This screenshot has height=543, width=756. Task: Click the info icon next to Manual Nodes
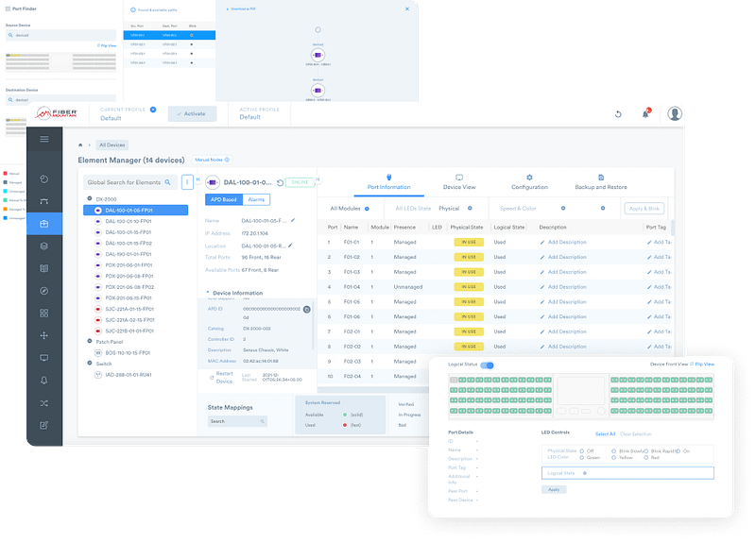tap(227, 160)
